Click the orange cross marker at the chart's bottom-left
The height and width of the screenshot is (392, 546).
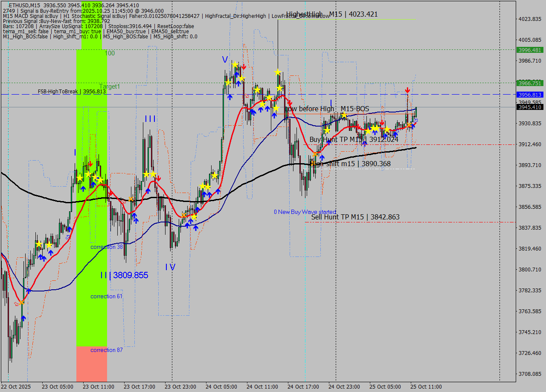21,302
